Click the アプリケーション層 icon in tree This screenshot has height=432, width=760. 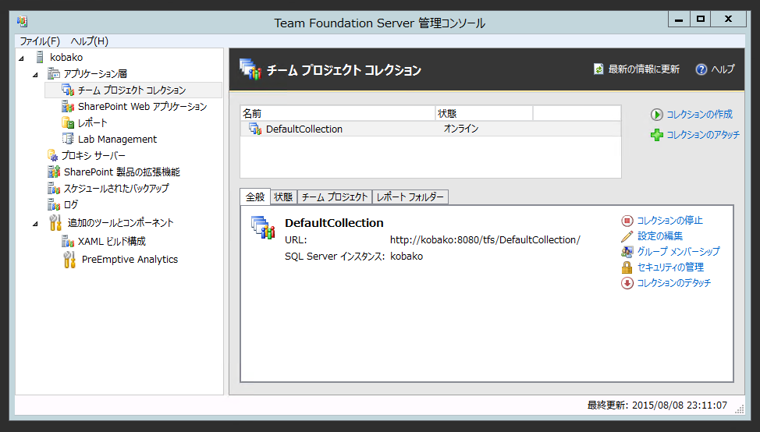tap(53, 74)
